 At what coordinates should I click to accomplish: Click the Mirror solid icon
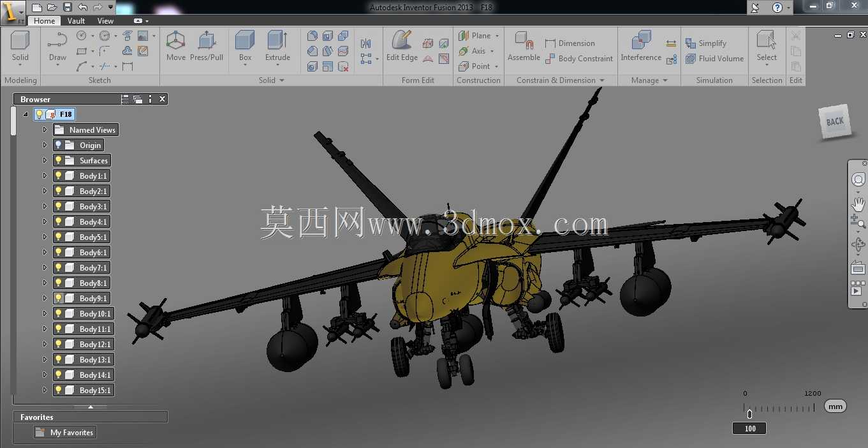click(365, 43)
